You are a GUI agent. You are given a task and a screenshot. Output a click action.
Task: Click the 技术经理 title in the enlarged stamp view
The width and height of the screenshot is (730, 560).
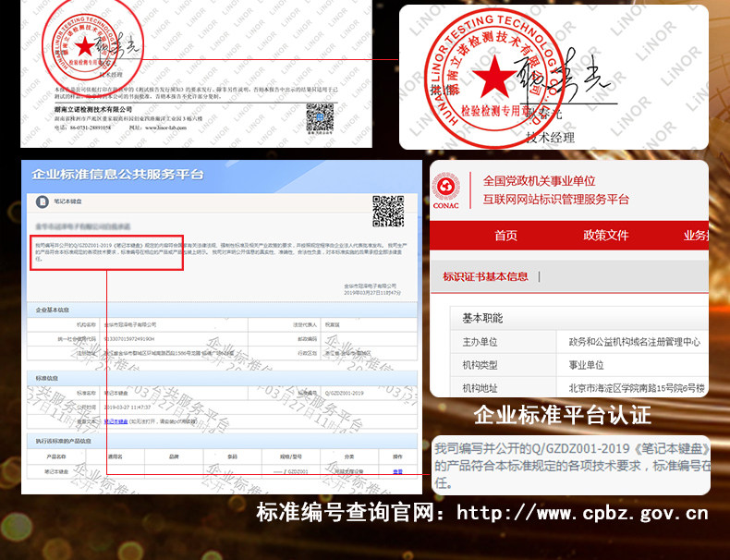tap(551, 138)
